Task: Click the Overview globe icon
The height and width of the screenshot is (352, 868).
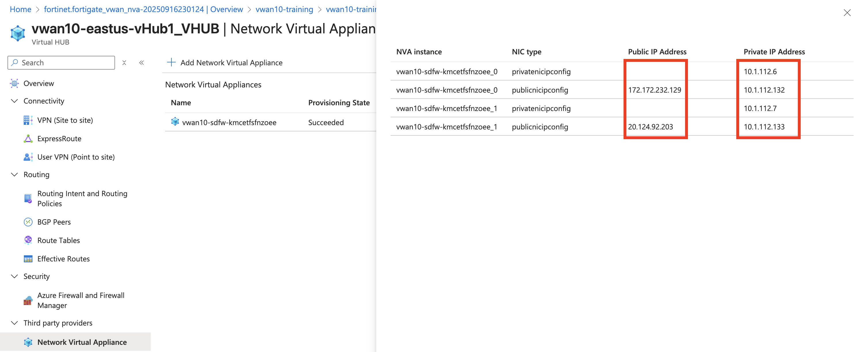Action: 14,83
